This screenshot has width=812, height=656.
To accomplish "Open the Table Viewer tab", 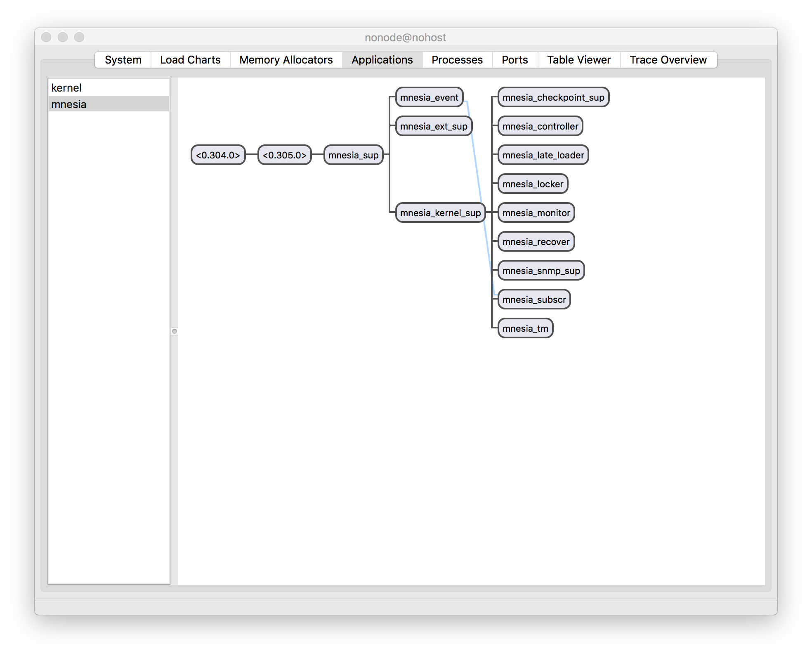I will coord(578,60).
